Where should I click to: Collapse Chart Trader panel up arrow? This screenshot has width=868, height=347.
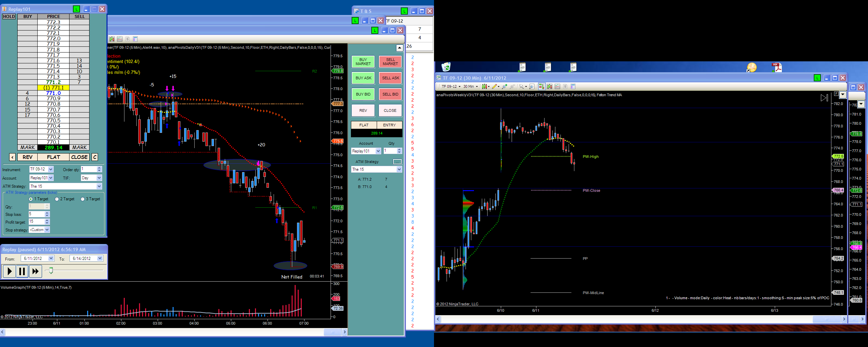pyautogui.click(x=399, y=48)
